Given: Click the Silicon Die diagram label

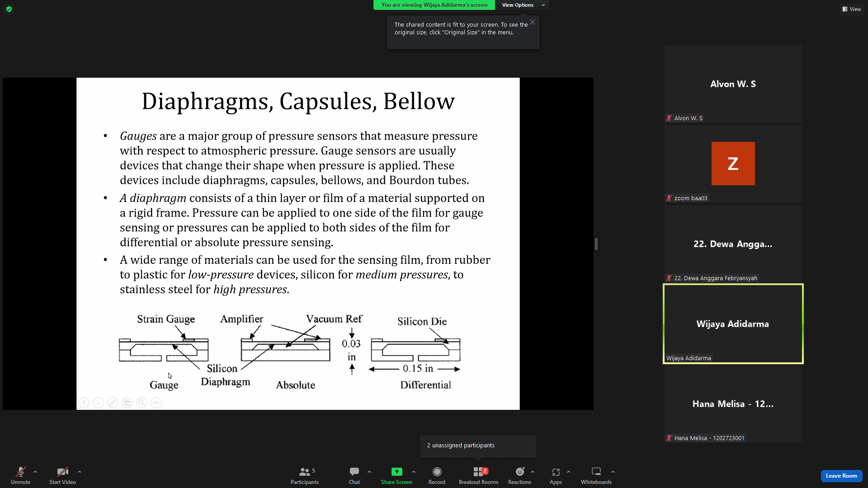Looking at the screenshot, I should (422, 321).
